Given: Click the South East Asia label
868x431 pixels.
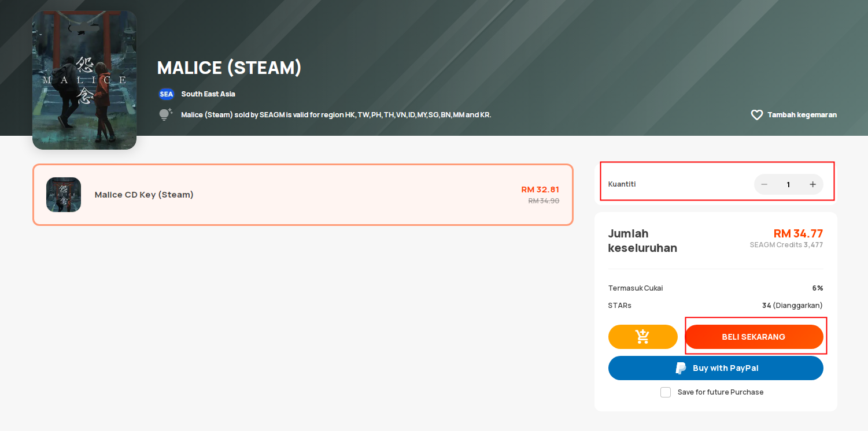Looking at the screenshot, I should coord(208,94).
